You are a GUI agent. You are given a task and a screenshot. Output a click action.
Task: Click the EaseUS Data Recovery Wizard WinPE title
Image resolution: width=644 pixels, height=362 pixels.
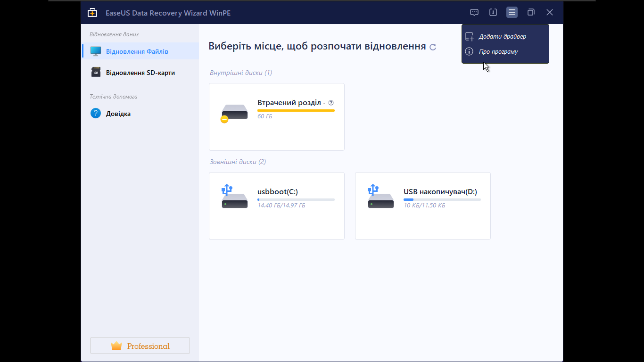(x=168, y=13)
